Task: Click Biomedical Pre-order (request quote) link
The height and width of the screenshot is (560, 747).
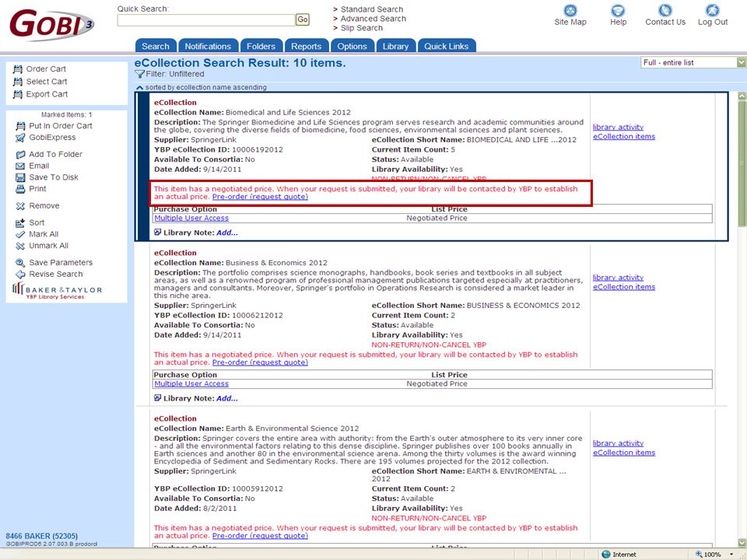Action: (260, 197)
